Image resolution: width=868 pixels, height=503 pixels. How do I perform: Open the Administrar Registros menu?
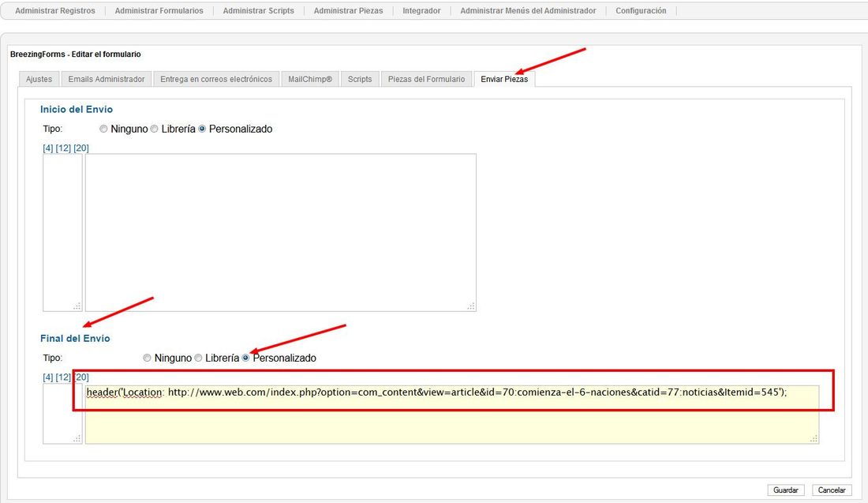pos(54,10)
